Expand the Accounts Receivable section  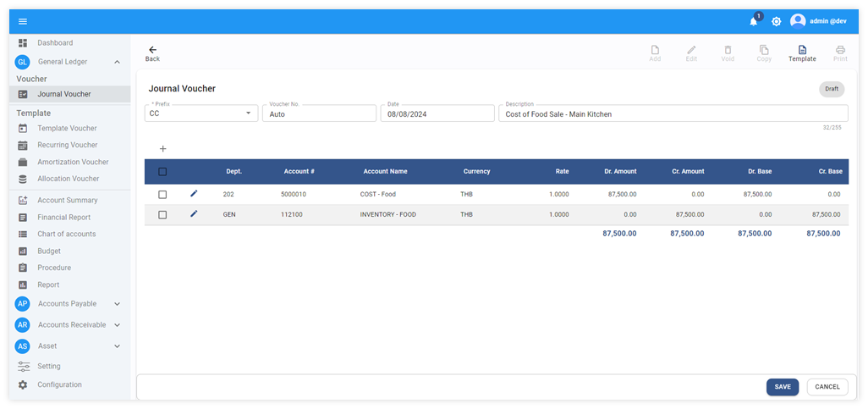click(x=117, y=325)
